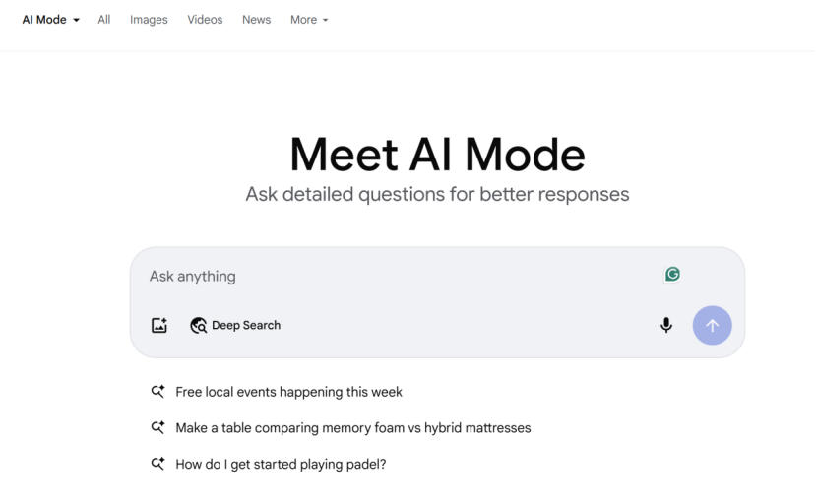Go to the News tab
The width and height of the screenshot is (816, 504).
click(x=256, y=20)
